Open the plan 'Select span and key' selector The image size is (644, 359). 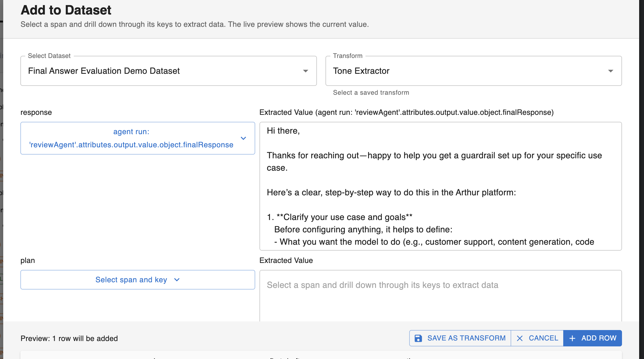click(x=131, y=280)
